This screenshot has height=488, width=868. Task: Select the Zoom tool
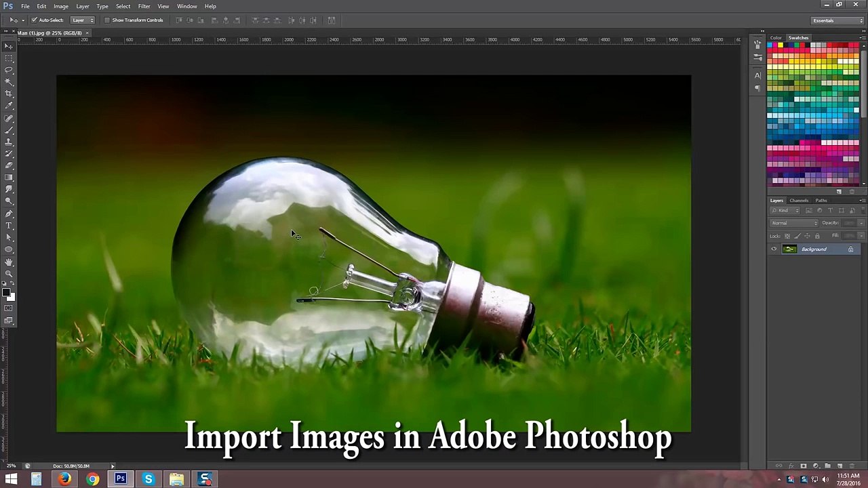pos(9,273)
